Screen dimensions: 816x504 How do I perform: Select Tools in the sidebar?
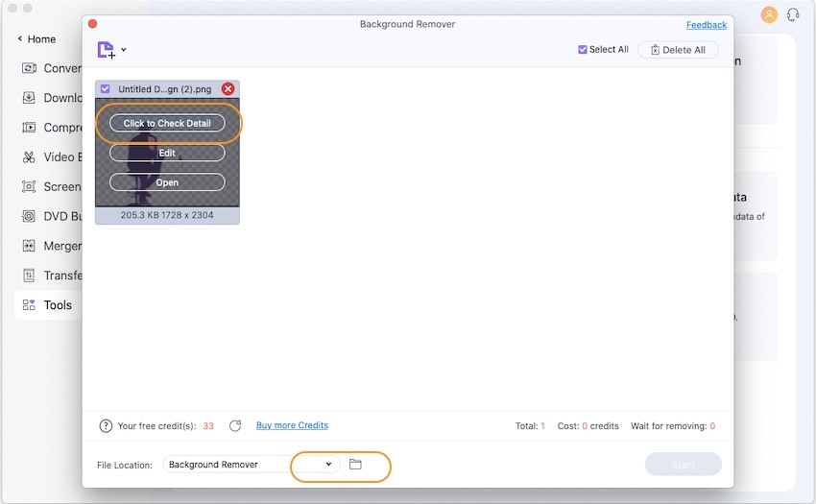tap(48, 305)
